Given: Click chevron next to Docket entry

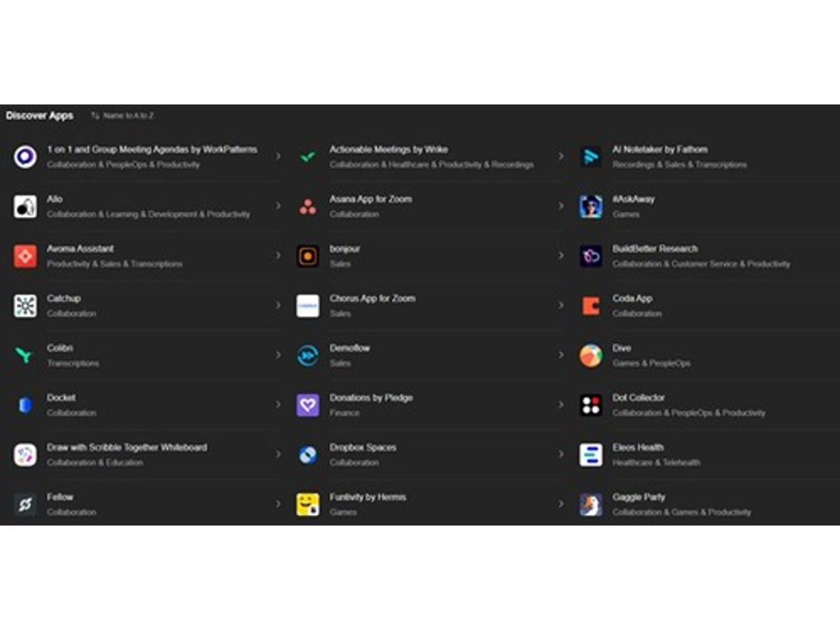Looking at the screenshot, I should (x=278, y=405).
